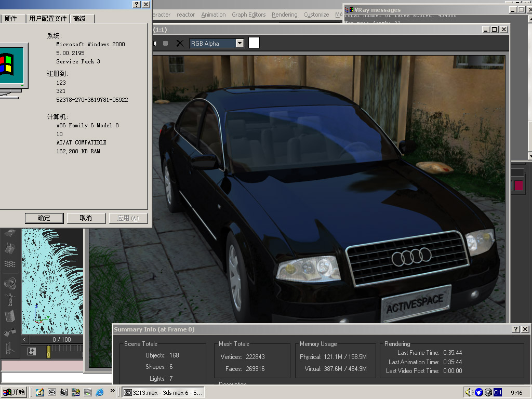
Task: Click the help question mark in system dialog
Action: pos(137,4)
